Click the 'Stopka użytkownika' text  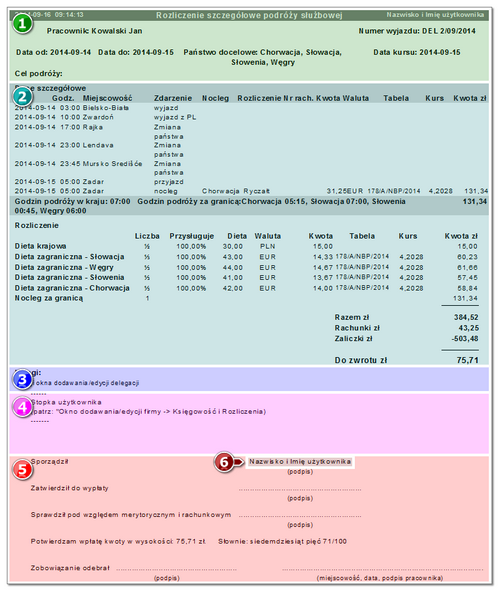coord(66,402)
